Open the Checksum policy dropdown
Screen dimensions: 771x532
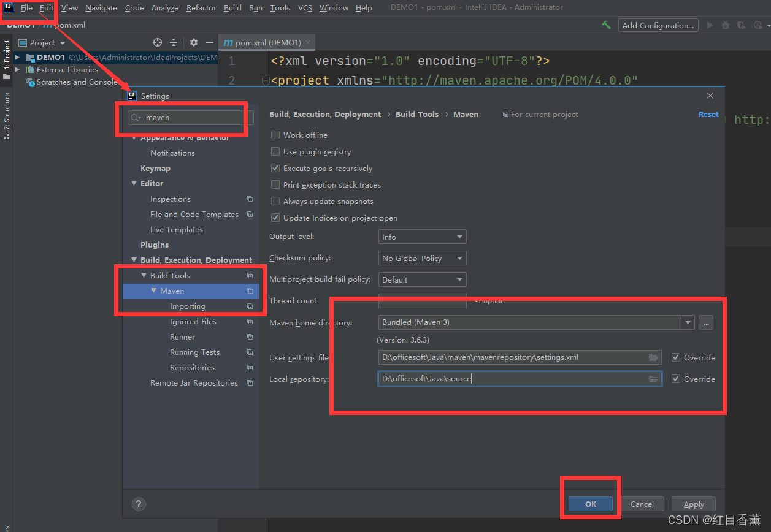coord(422,258)
